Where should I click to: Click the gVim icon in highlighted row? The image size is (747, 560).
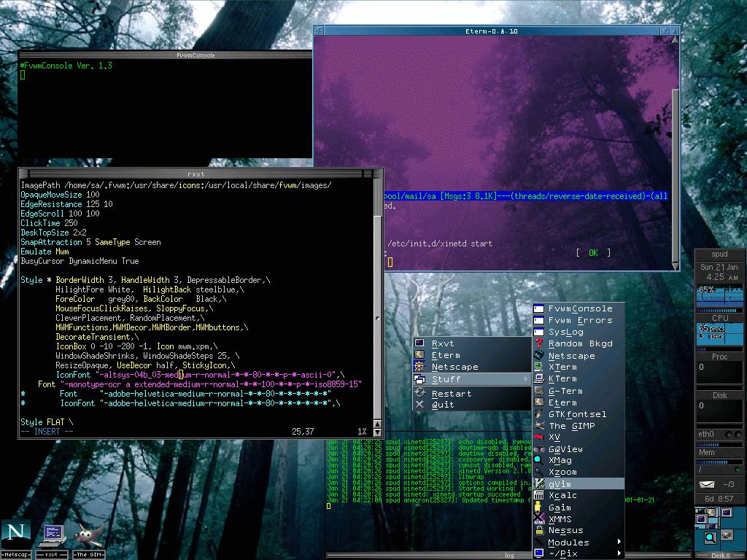coord(539,484)
